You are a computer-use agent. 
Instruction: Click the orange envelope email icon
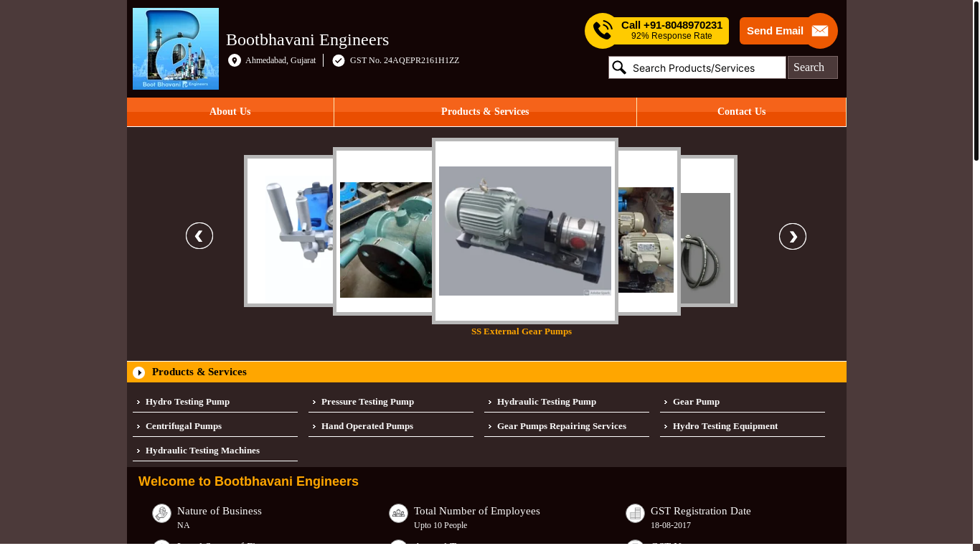coord(820,31)
